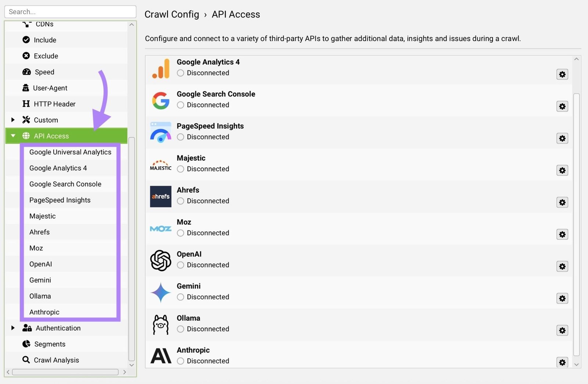Expand the Custom tree node arrow
This screenshot has width=588, height=384.
13,120
